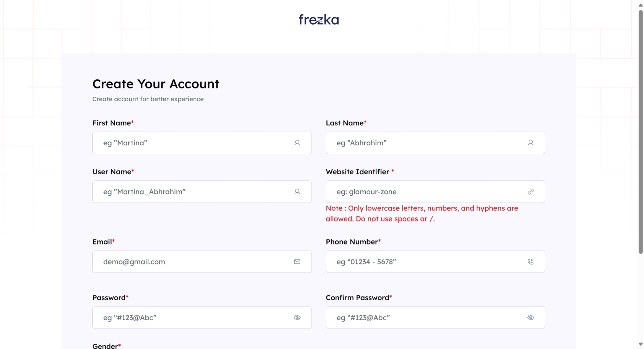Viewport: 644px width, 349px height.
Task: Select the User Name text box
Action: coord(193,192)
